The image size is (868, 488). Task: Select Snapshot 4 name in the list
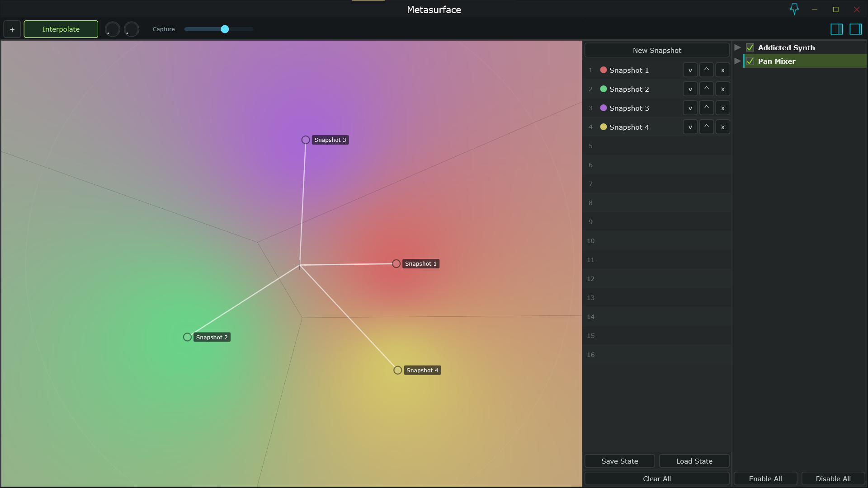(629, 127)
